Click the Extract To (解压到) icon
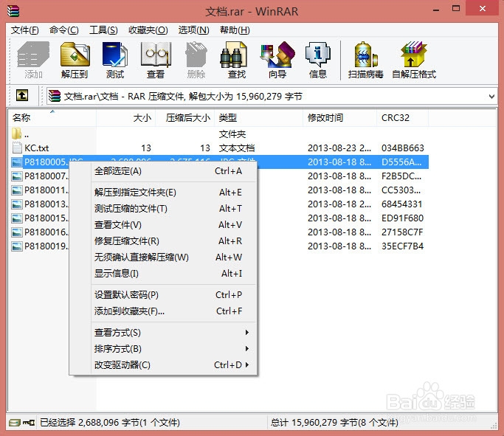The width and height of the screenshot is (504, 436). click(x=75, y=60)
